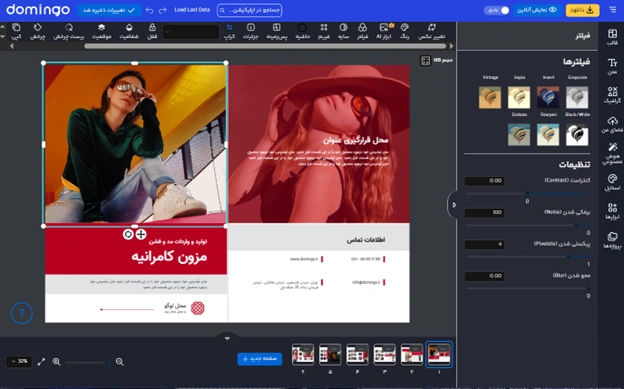Click the Reset rotation (ریست چرخش) icon
This screenshot has width=624, height=389.
(69, 27)
